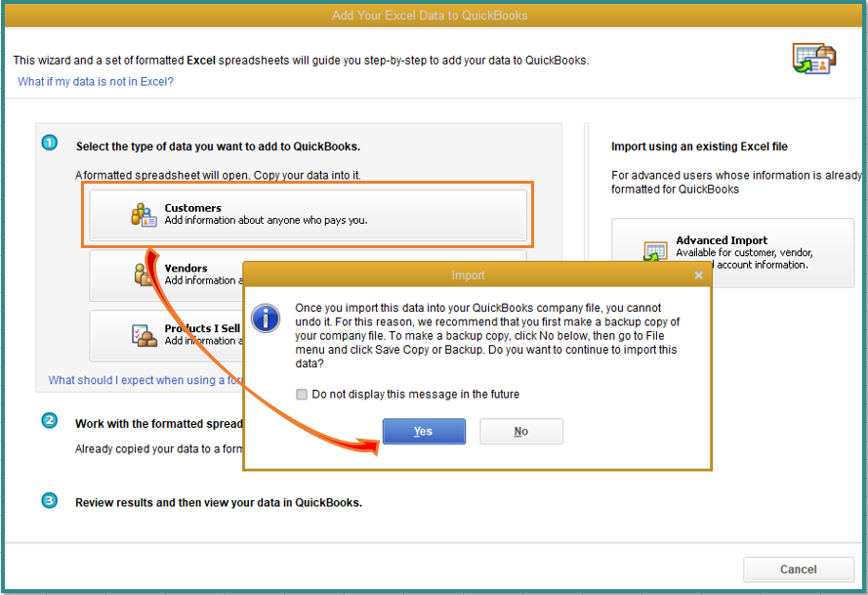
Task: Click the Advanced Import spreadsheet icon
Action: [x=655, y=250]
